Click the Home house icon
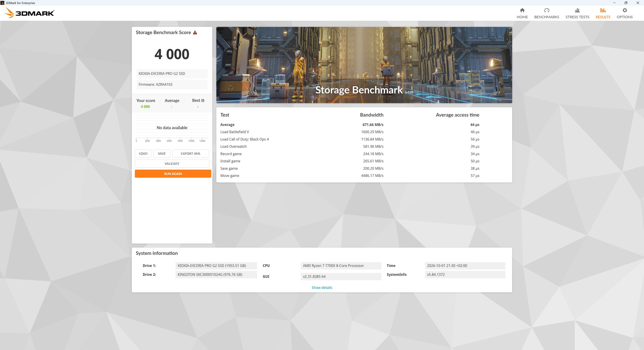644x350 pixels. click(522, 10)
